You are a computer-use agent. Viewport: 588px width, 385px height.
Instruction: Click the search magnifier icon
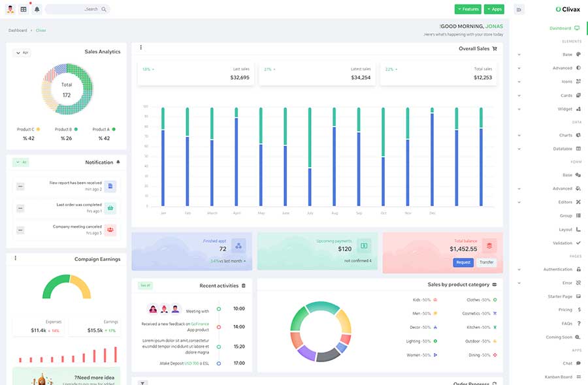point(104,9)
